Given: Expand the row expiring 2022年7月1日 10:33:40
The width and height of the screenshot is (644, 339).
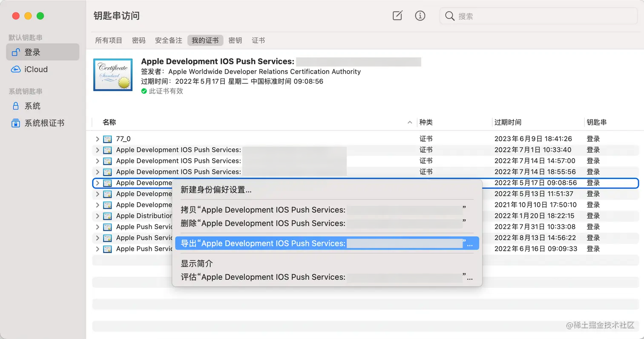Looking at the screenshot, I should click(x=98, y=150).
